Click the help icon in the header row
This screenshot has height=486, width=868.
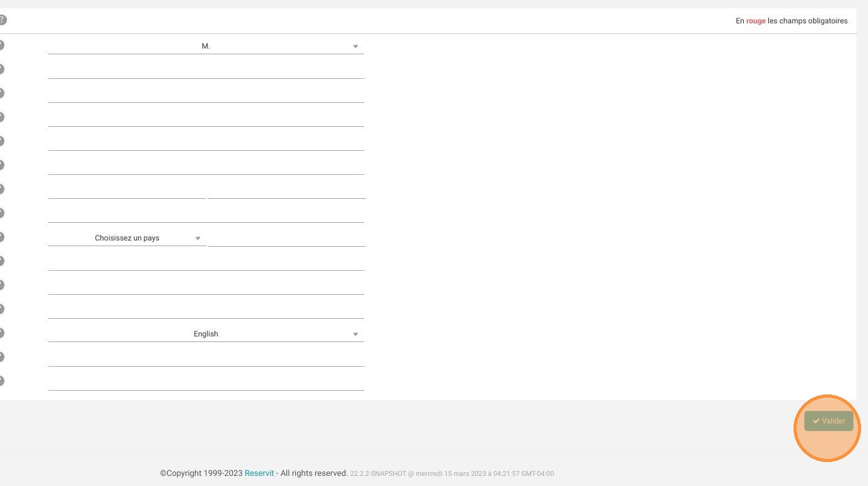[x=3, y=21]
